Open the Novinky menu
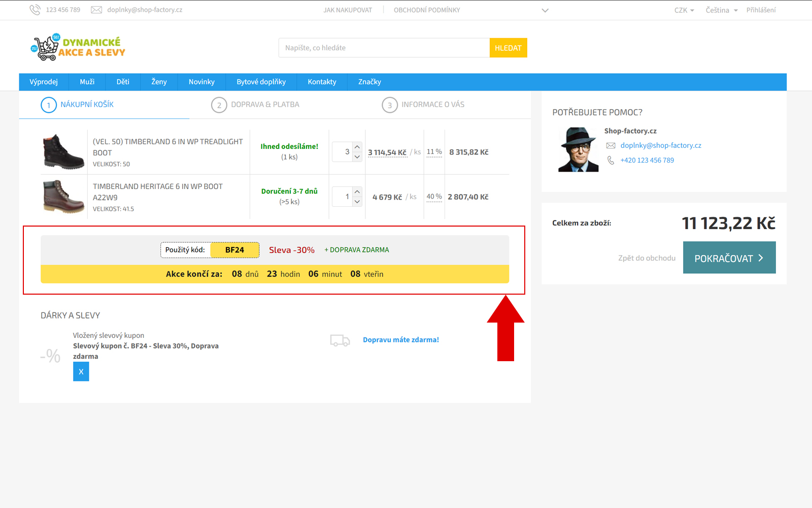This screenshot has width=812, height=508. (x=201, y=82)
